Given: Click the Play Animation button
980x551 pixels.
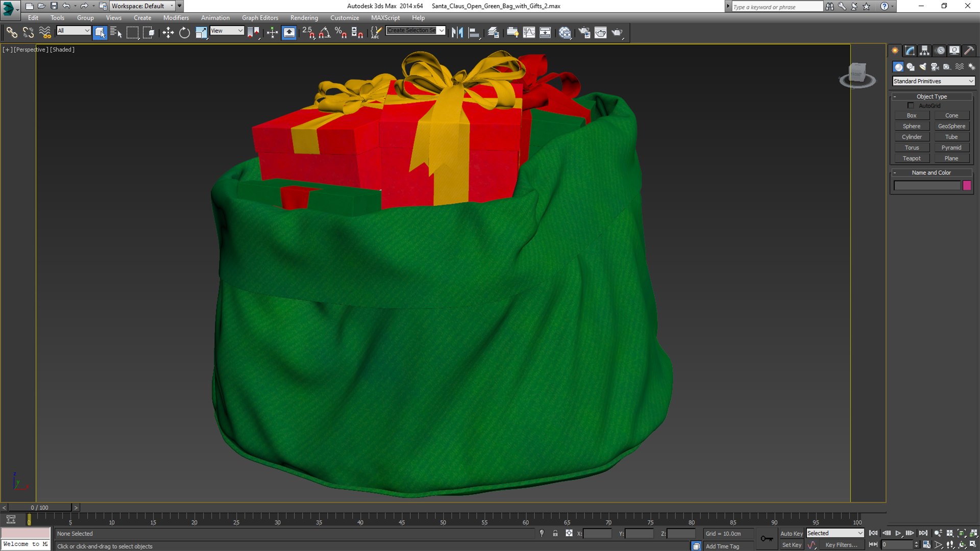Looking at the screenshot, I should click(x=898, y=533).
